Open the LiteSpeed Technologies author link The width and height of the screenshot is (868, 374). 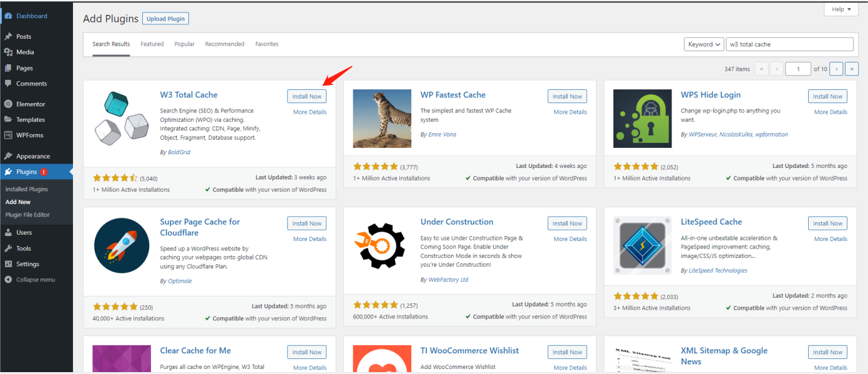718,270
